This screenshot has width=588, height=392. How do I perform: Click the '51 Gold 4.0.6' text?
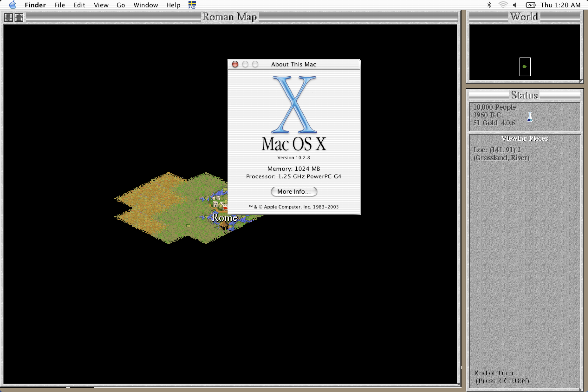click(494, 123)
